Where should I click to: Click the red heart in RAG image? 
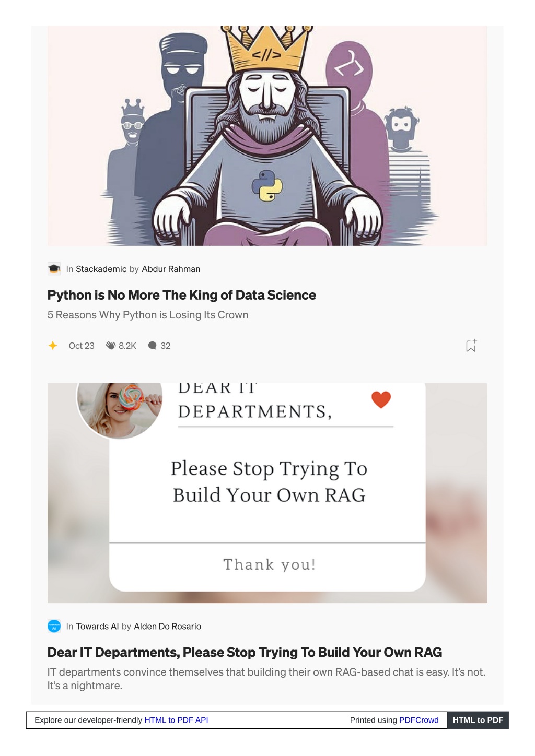coord(381,399)
